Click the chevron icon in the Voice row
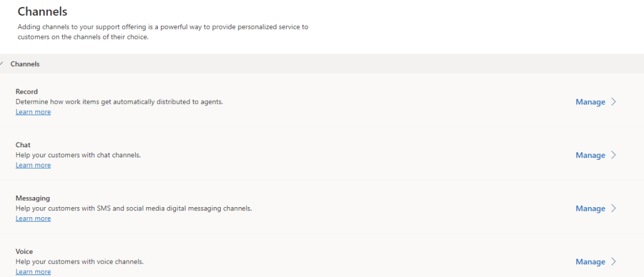Screen dimensions: 644x277 click(x=614, y=262)
